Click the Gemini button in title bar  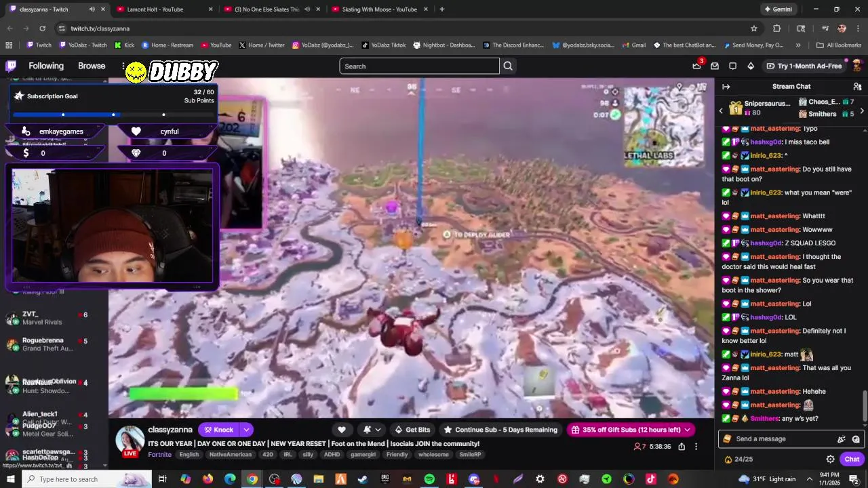[778, 9]
